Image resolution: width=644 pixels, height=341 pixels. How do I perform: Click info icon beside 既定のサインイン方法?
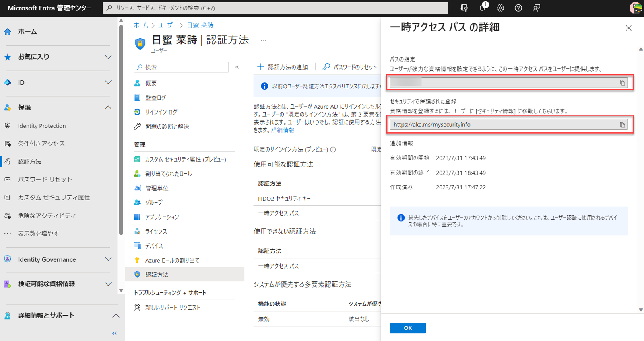(333, 150)
